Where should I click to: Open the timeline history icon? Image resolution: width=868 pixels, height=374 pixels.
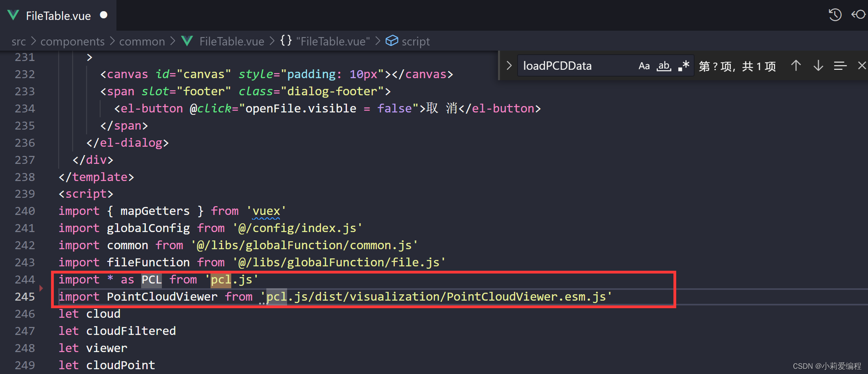(x=835, y=15)
